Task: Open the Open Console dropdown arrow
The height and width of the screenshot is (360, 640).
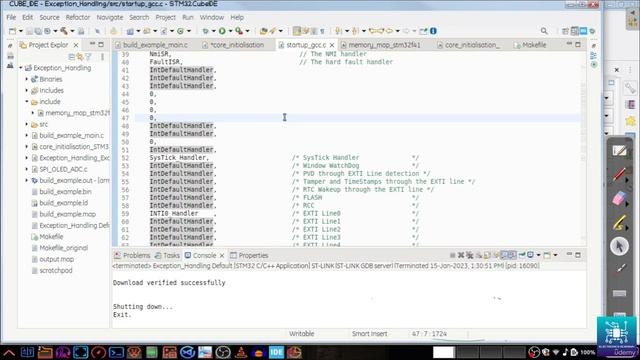Action: click(555, 255)
